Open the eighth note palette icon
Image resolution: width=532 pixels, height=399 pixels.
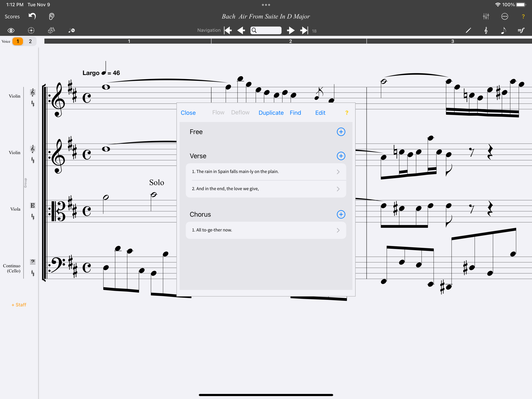click(503, 30)
